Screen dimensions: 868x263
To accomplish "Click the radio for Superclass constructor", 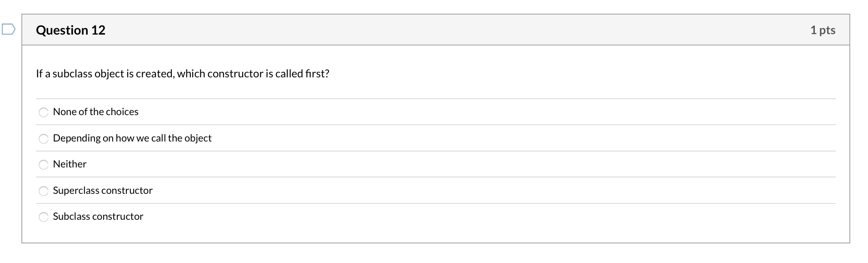I will tap(44, 191).
